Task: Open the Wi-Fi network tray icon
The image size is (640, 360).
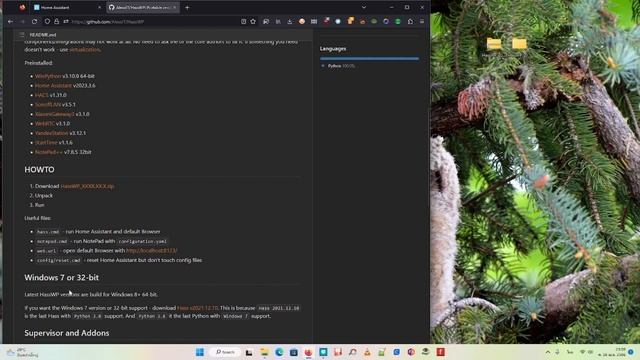Action: tap(582, 352)
